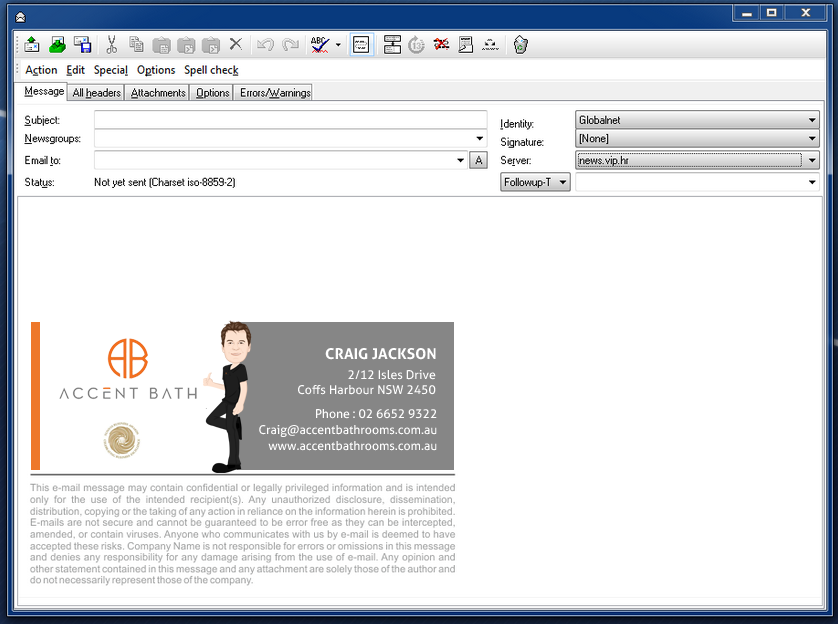Switch to the Message tab
Image resolution: width=838 pixels, height=624 pixels.
(x=44, y=91)
